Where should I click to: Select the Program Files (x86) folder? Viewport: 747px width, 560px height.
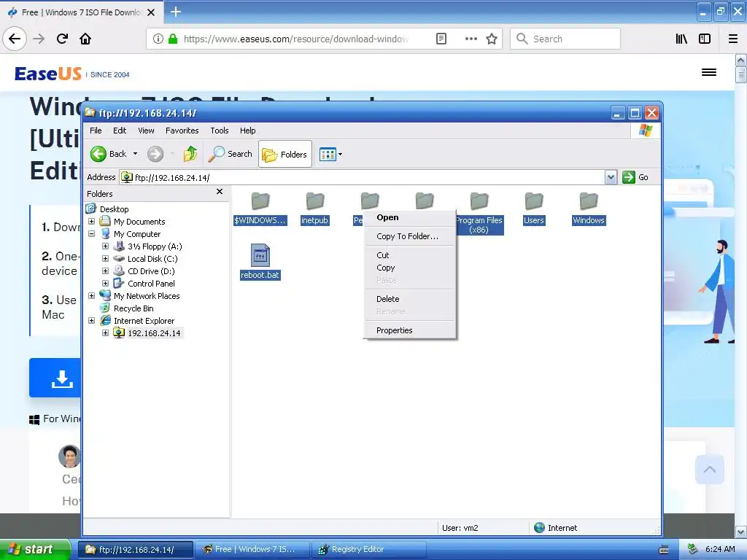(479, 201)
